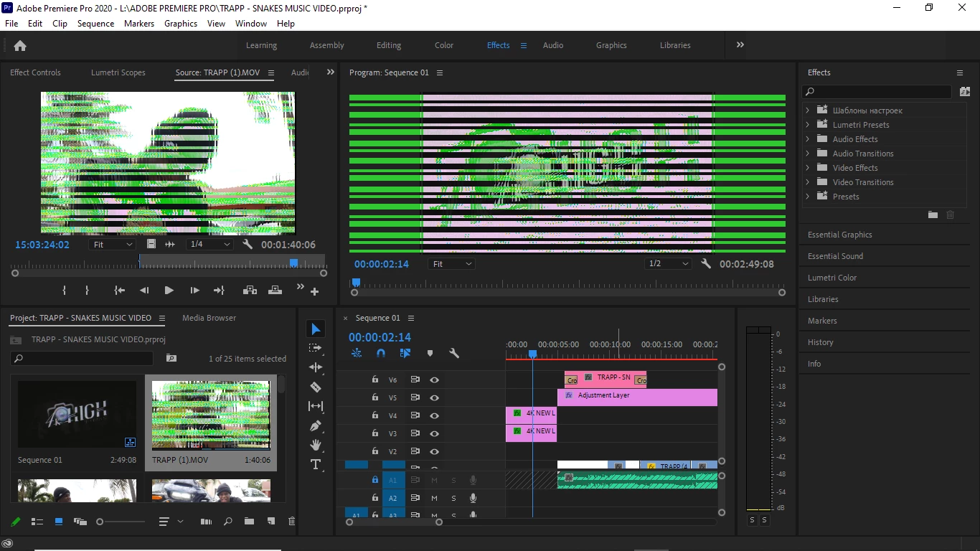Toggle Linked Selection in timeline
Image resolution: width=980 pixels, height=551 pixels.
pyautogui.click(x=405, y=353)
